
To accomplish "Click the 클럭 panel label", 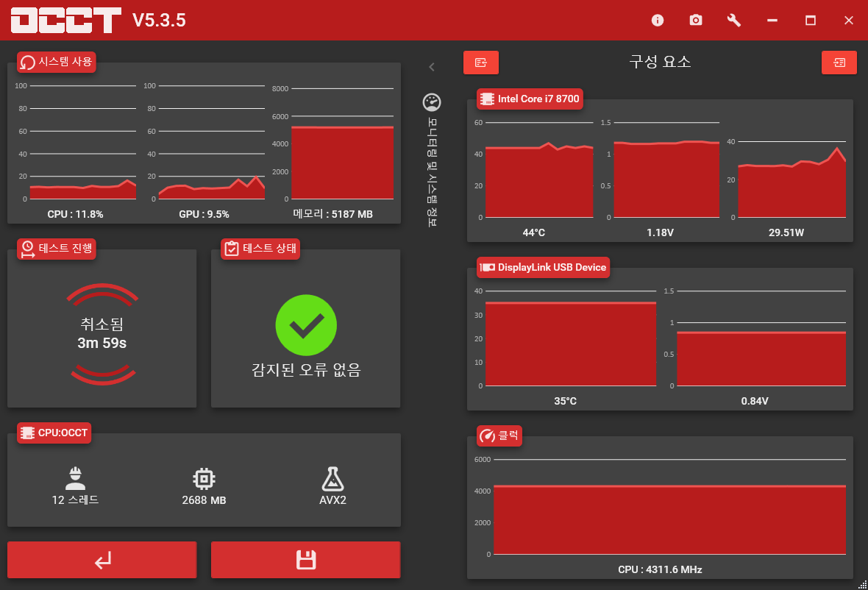I will coord(499,436).
